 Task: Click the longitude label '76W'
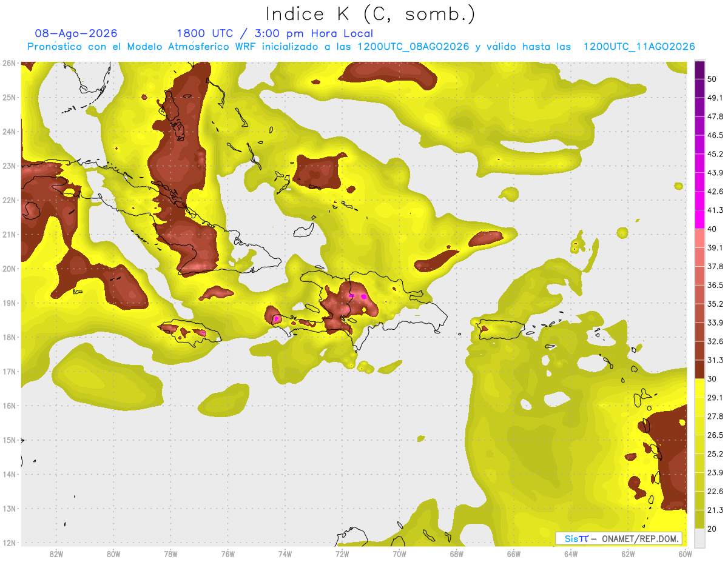[228, 554]
